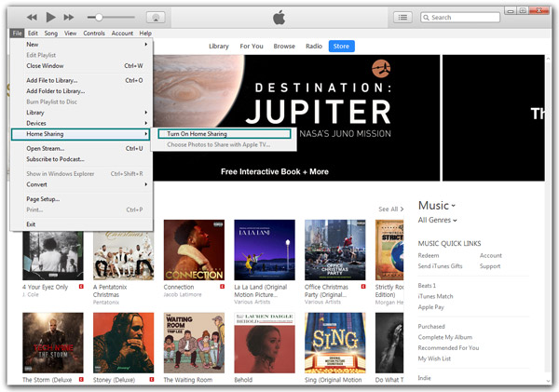Select Add Folder to Library
Viewport: 559px width, 392px height.
(82, 91)
